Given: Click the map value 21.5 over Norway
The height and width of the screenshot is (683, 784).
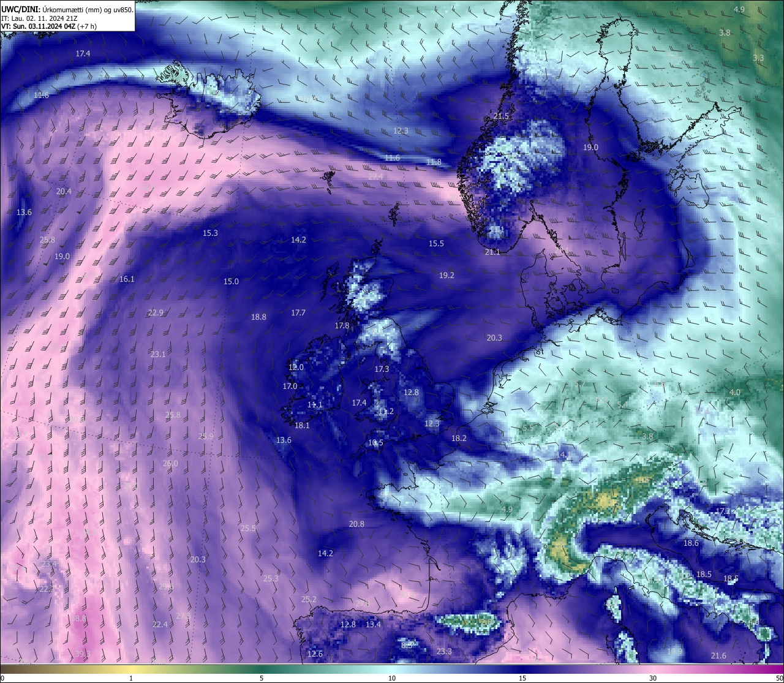Looking at the screenshot, I should coord(501,116).
